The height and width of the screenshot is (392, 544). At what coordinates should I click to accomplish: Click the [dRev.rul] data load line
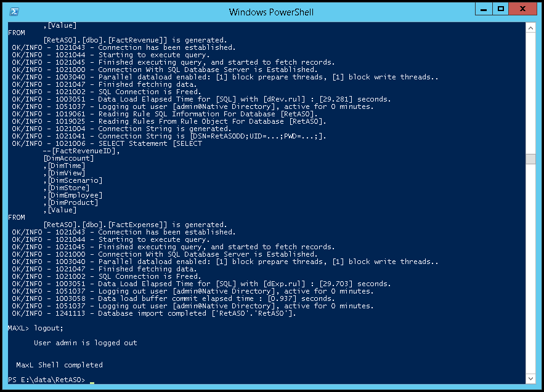201,99
